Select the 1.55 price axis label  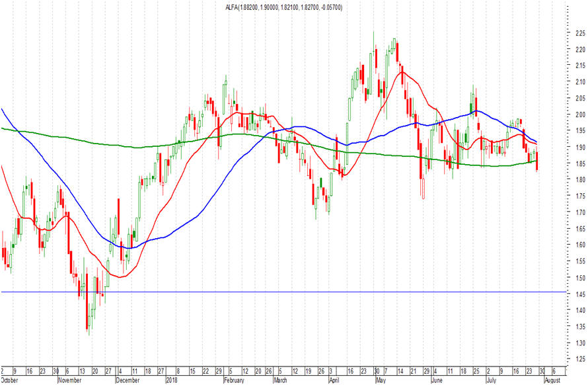(x=580, y=261)
